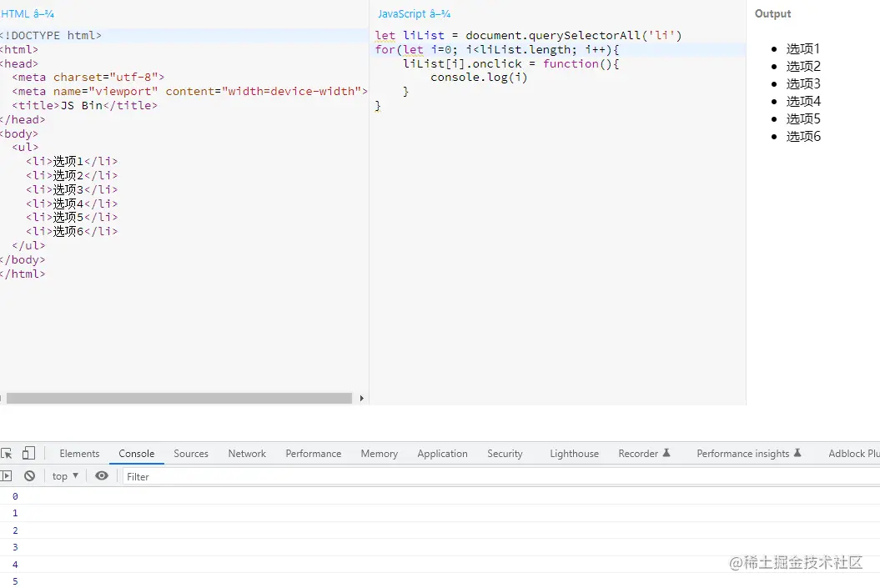Open the Network tab
The height and width of the screenshot is (588, 880).
247,454
